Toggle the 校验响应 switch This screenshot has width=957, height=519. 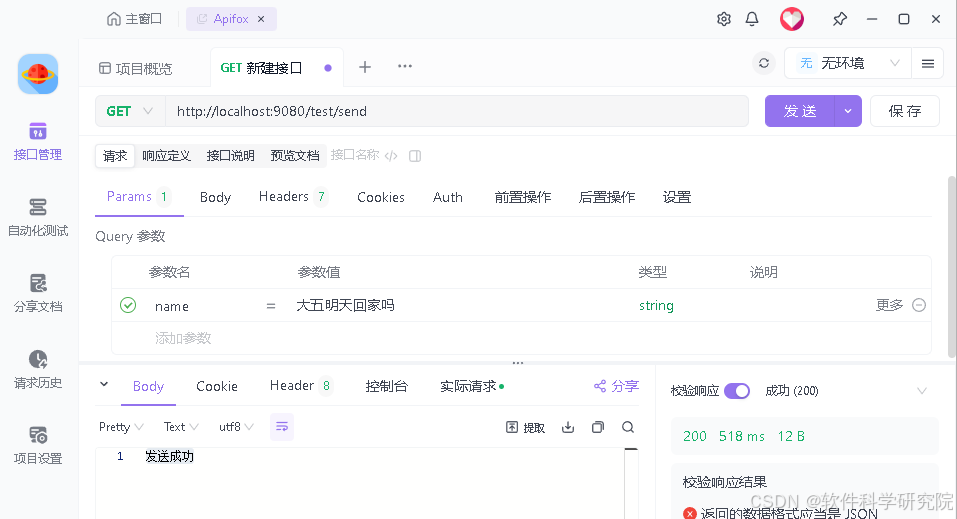(737, 391)
